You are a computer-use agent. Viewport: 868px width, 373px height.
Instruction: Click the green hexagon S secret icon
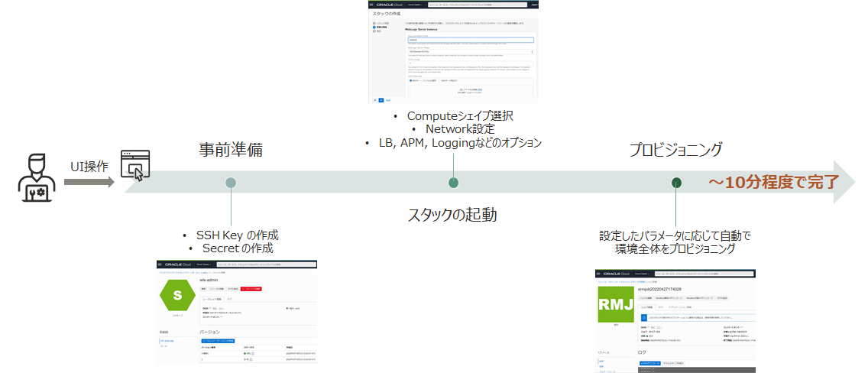point(178,295)
